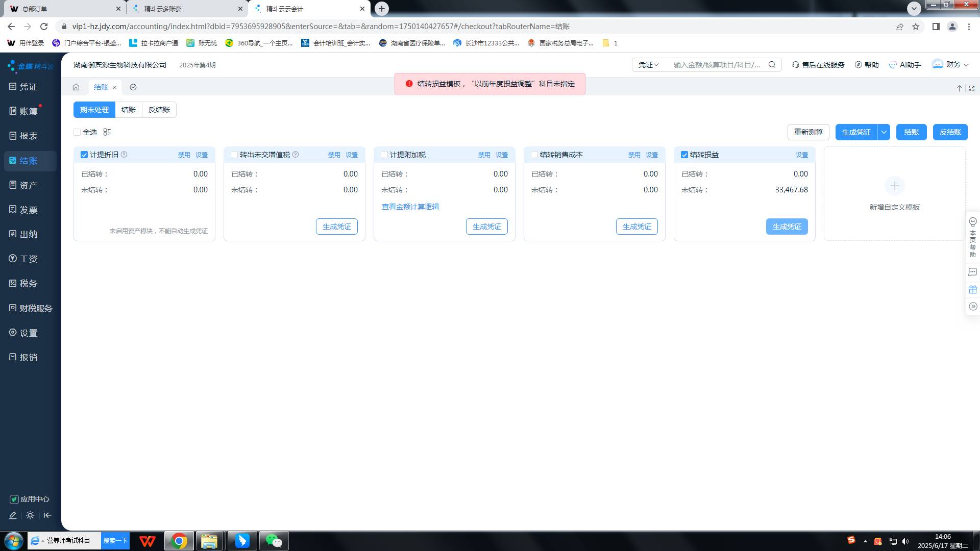Screen dimensions: 980x551
Task: Check the 计提附加税 checkbox
Action: pyautogui.click(x=384, y=155)
